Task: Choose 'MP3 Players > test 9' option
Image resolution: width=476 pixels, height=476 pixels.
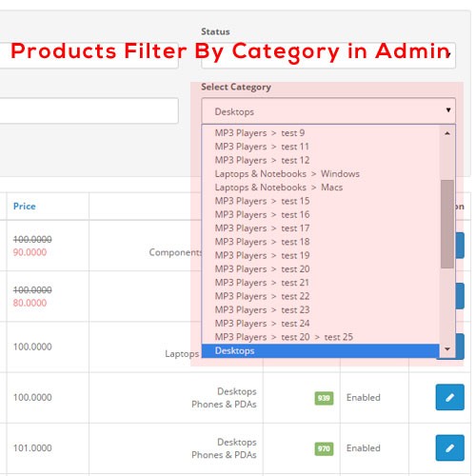Action: click(x=321, y=133)
